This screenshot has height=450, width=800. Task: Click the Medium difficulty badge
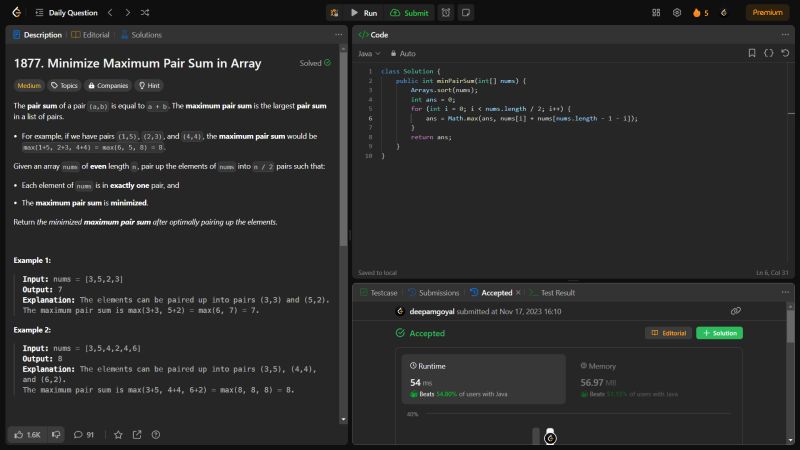pyautogui.click(x=29, y=85)
